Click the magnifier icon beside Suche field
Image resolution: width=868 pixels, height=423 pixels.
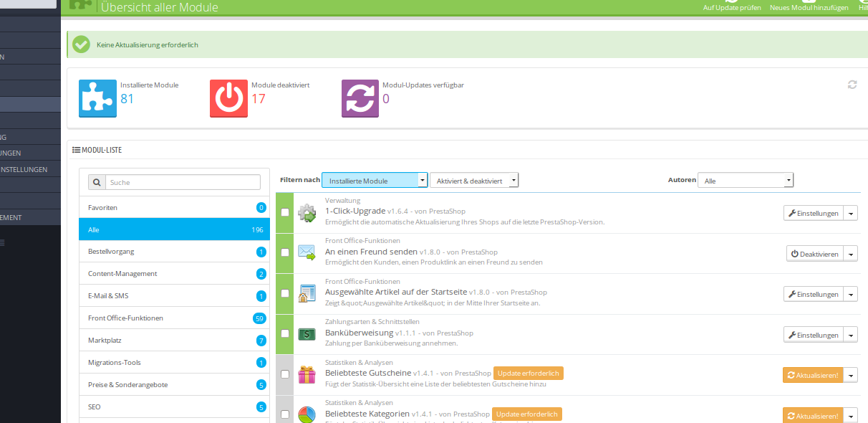pyautogui.click(x=97, y=182)
